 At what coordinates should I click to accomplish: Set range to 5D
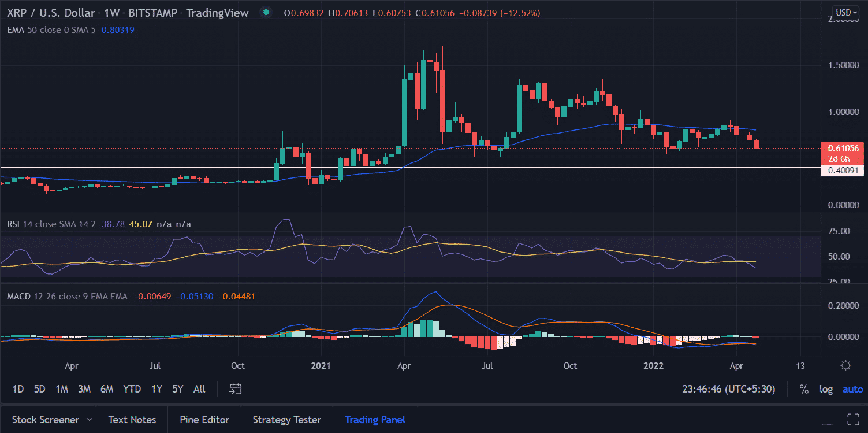[x=39, y=389]
